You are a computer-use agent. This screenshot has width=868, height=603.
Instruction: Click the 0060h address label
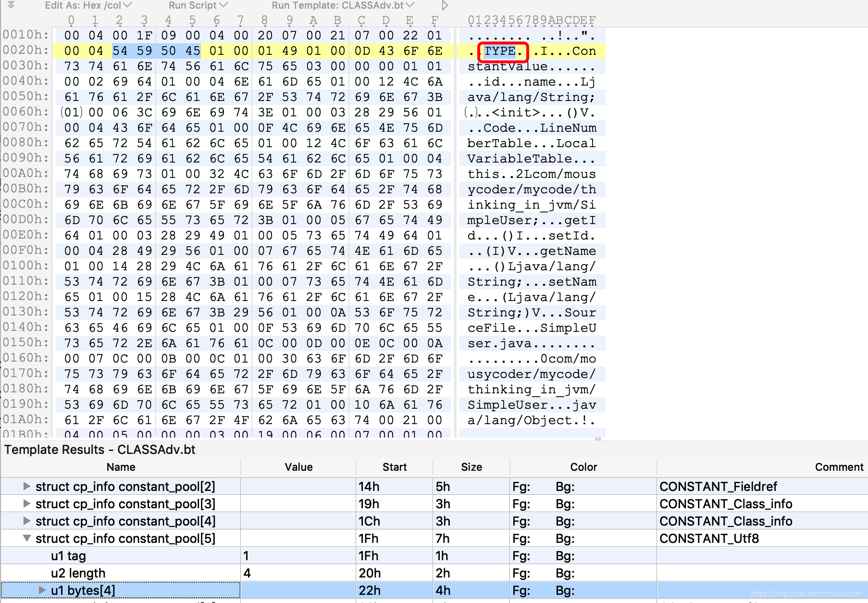[26, 112]
